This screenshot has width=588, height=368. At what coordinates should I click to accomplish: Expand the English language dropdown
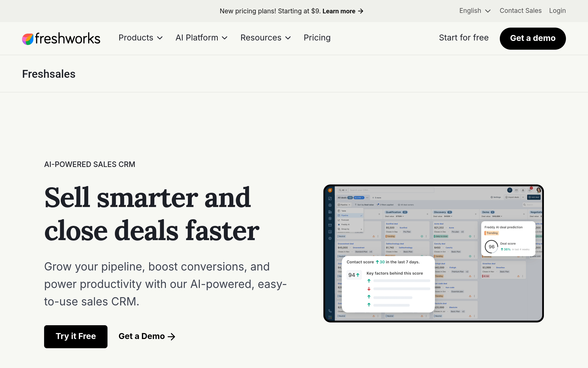(x=475, y=11)
